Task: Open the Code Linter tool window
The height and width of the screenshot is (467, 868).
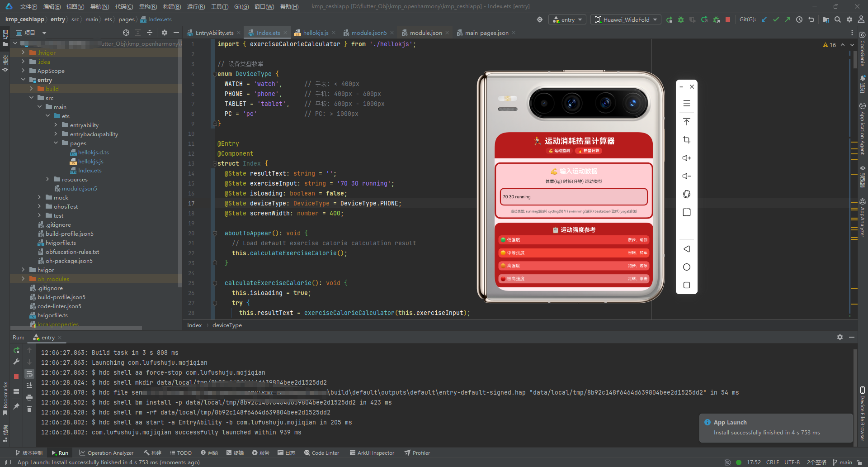Action: [321, 453]
